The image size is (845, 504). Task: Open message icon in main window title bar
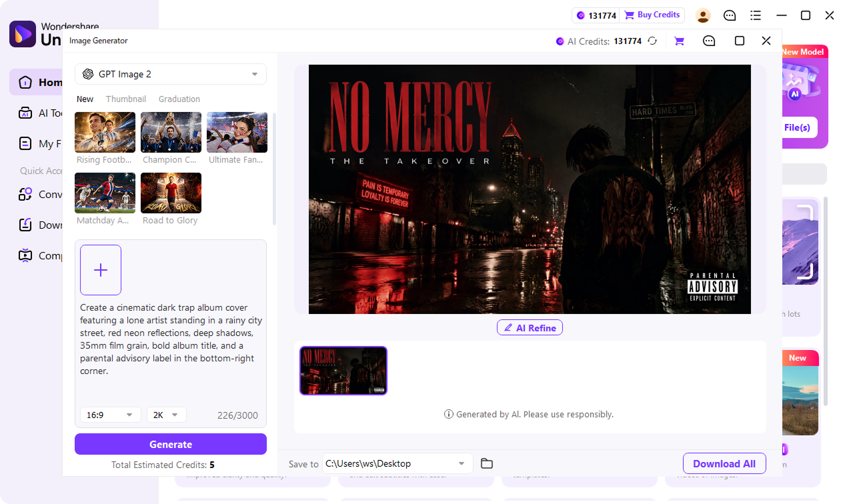(x=730, y=15)
